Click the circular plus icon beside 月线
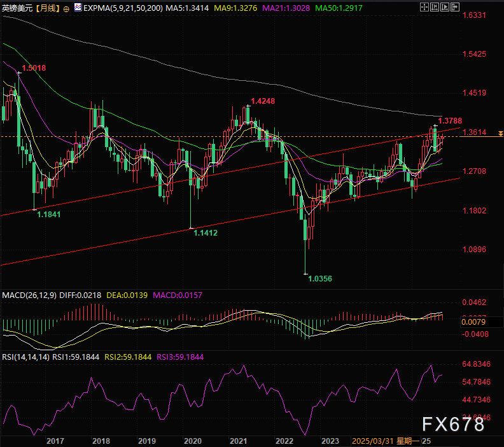This screenshot has height=447, width=504. pyautogui.click(x=67, y=8)
